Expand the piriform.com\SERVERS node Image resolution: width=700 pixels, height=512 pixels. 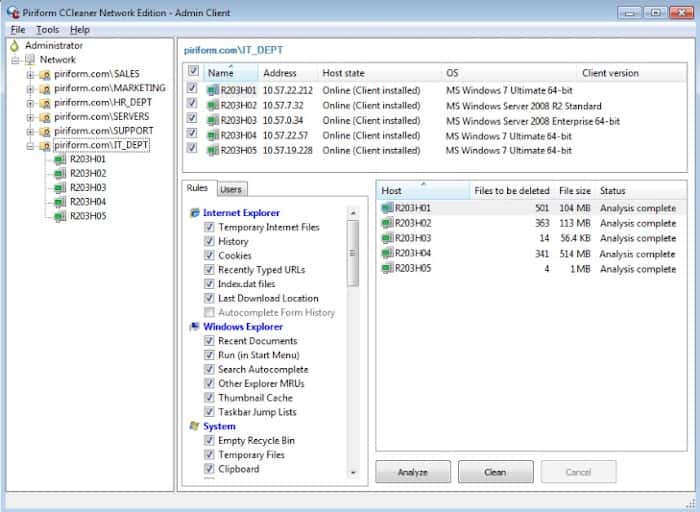click(x=30, y=117)
